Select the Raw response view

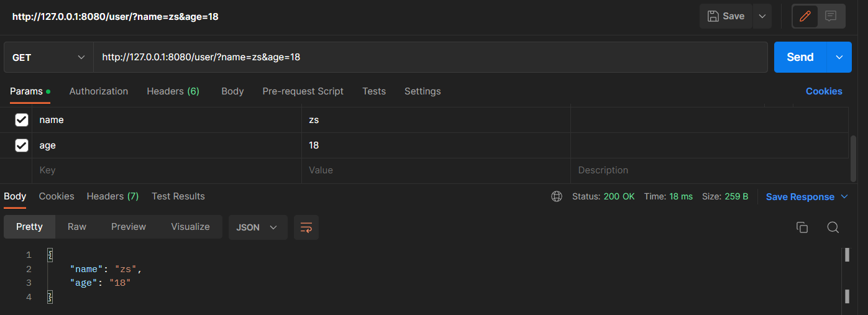coord(77,227)
